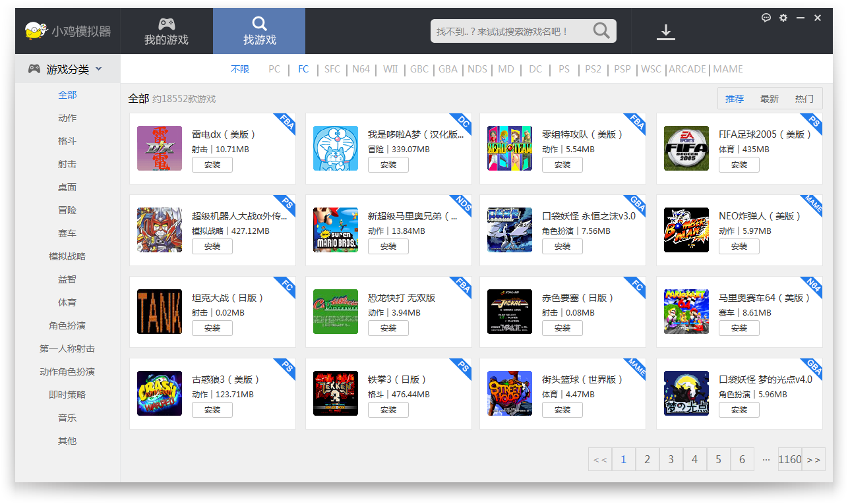
Task: Open the FIFA足球2005 cover thumbnail
Action: coord(686,148)
